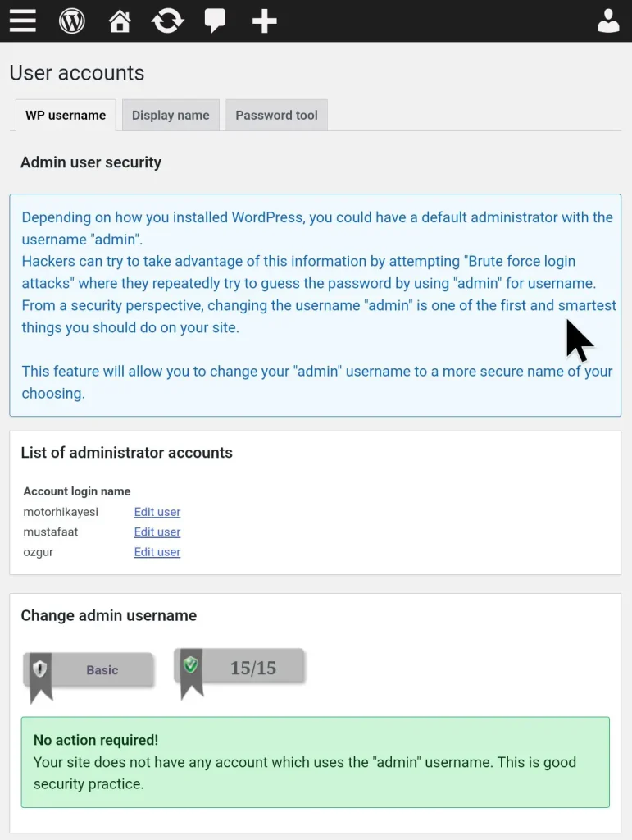The height and width of the screenshot is (840, 632).
Task: Click the updates refresh icon
Action: 167,21
